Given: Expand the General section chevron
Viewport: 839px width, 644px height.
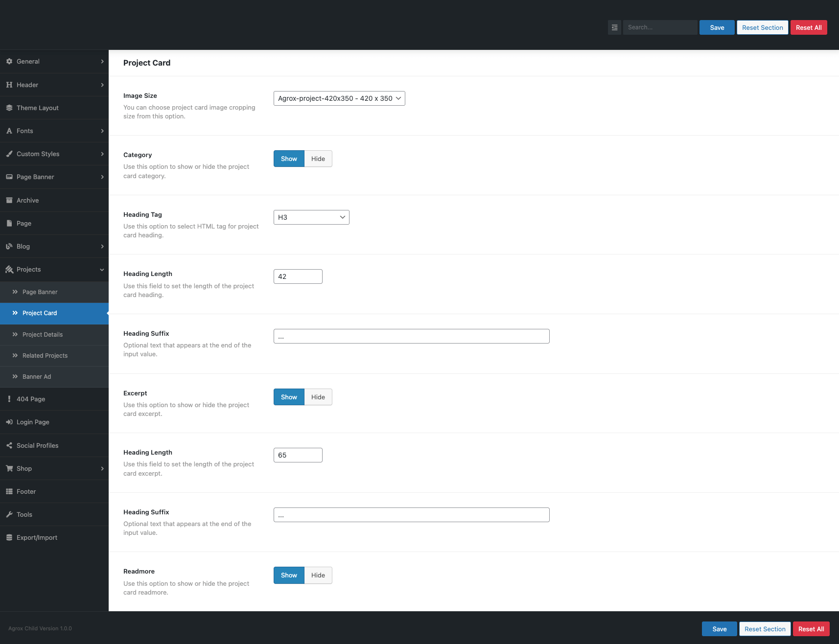Looking at the screenshot, I should (102, 61).
